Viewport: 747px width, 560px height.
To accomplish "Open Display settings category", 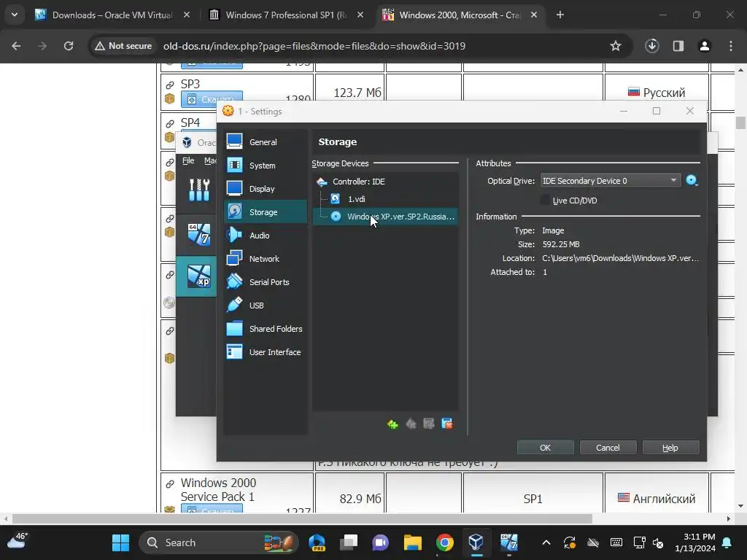I will click(x=265, y=189).
